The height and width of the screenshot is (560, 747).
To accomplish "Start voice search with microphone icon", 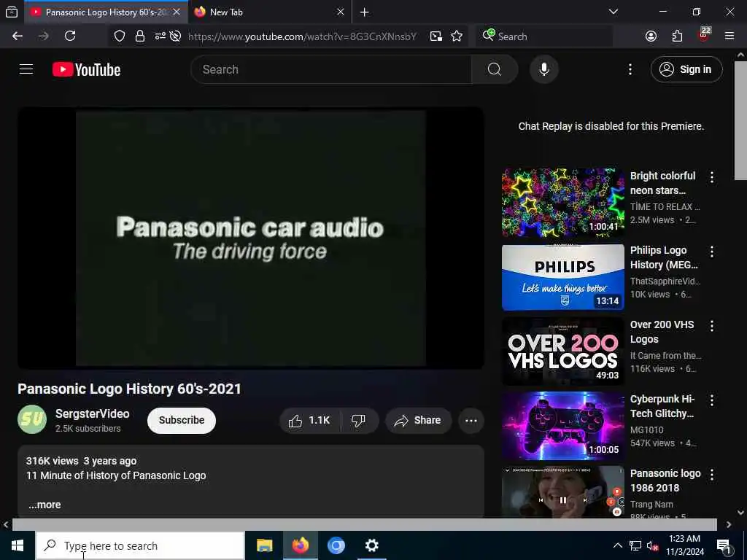I will pyautogui.click(x=543, y=69).
